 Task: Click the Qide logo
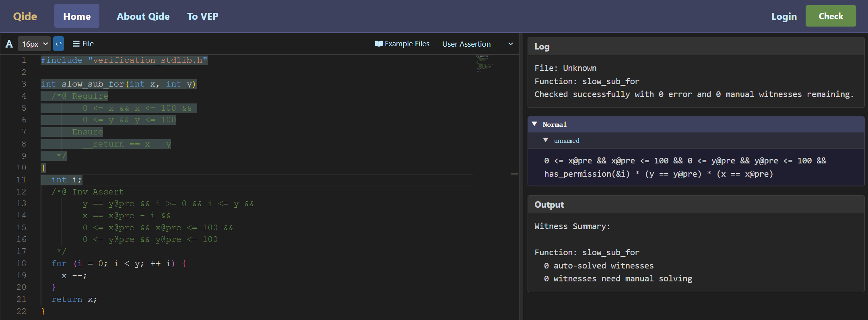(x=25, y=17)
